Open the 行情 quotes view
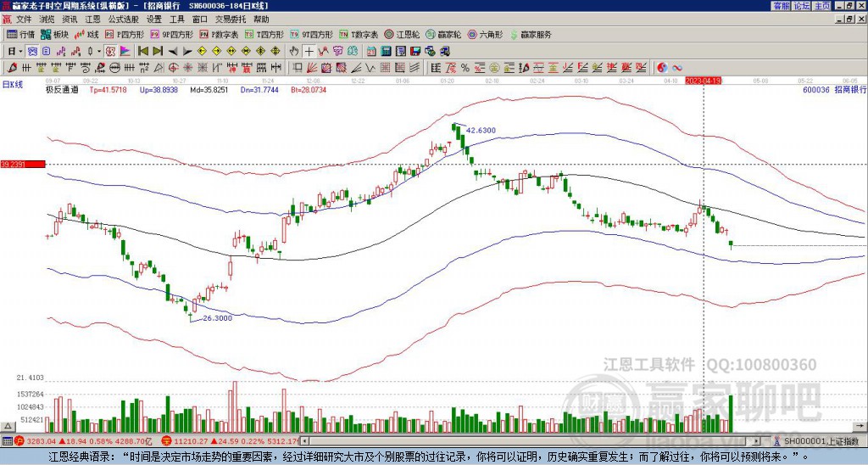The width and height of the screenshot is (868, 465). [20, 34]
